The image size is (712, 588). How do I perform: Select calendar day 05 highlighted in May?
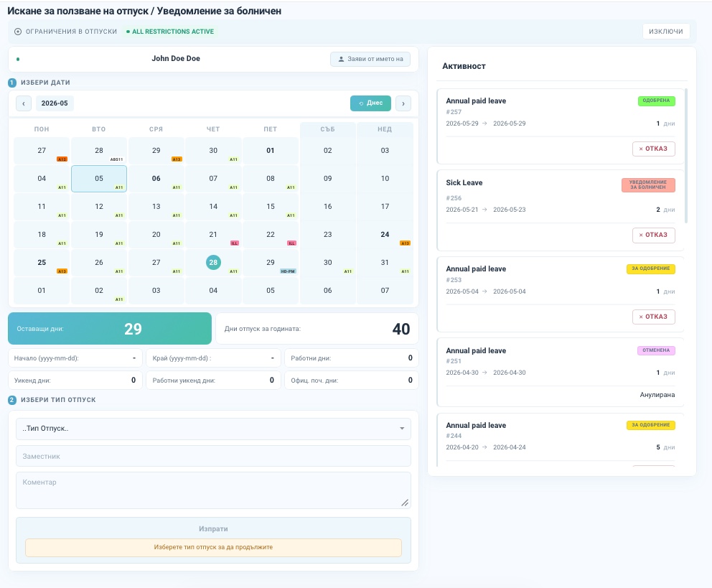[x=99, y=179]
